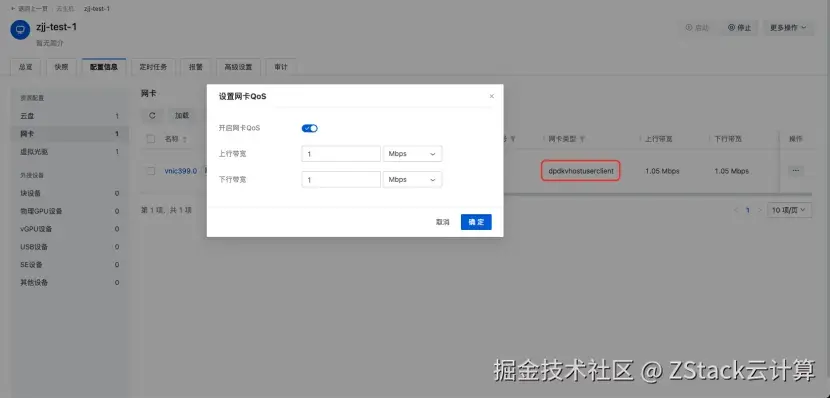Refresh the 网卡 list with the reload icon

tap(152, 115)
